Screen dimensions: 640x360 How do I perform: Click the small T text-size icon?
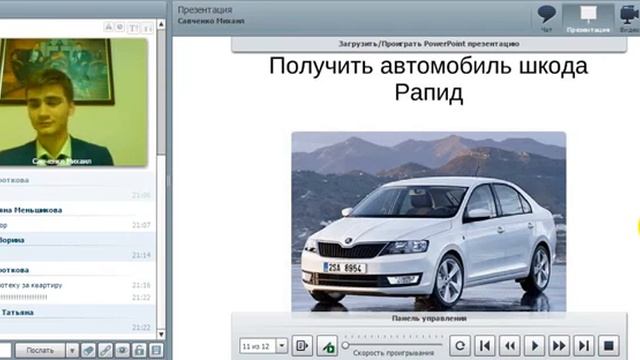(x=148, y=29)
